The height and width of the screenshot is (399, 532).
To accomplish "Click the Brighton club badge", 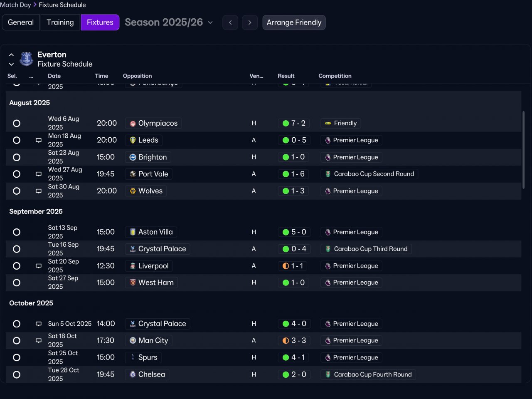I will 133,157.
